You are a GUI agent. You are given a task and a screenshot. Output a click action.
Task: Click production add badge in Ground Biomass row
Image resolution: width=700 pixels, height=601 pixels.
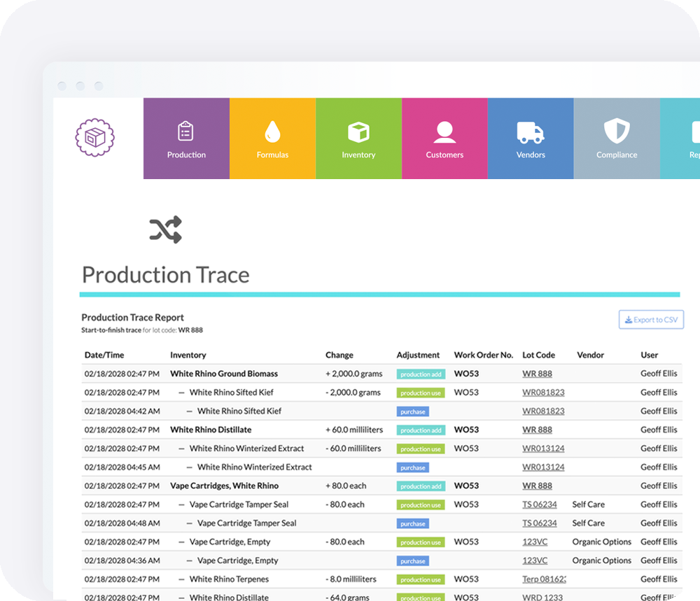tap(421, 374)
